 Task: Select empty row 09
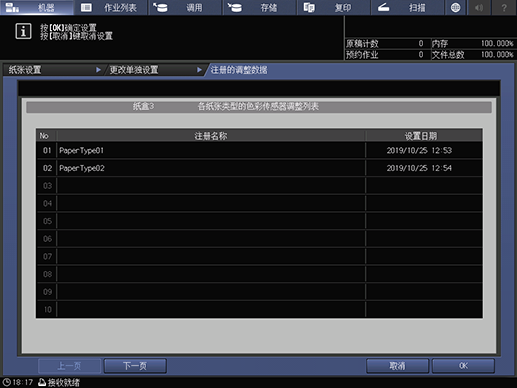click(x=259, y=292)
